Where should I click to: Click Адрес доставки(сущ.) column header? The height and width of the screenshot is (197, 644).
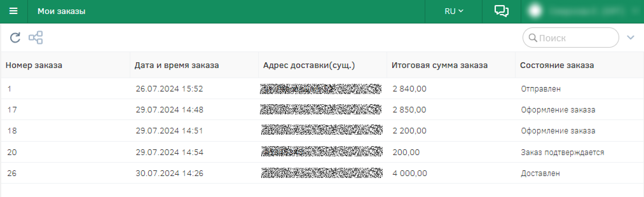click(x=309, y=65)
